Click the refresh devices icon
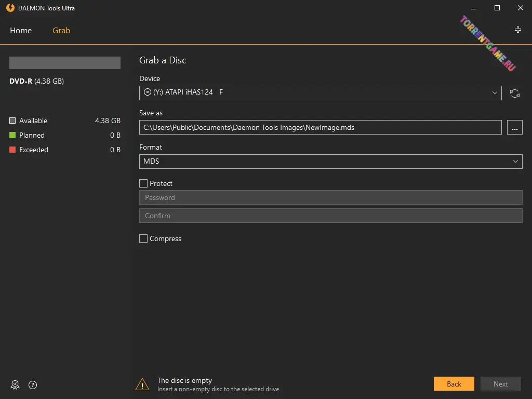532x399 pixels. click(x=514, y=94)
